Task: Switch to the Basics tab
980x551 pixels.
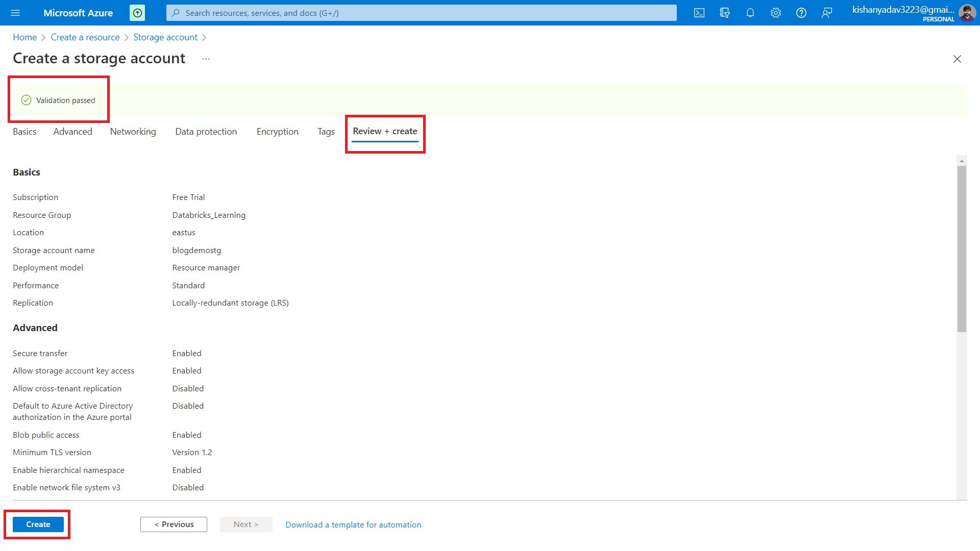Action: (24, 132)
